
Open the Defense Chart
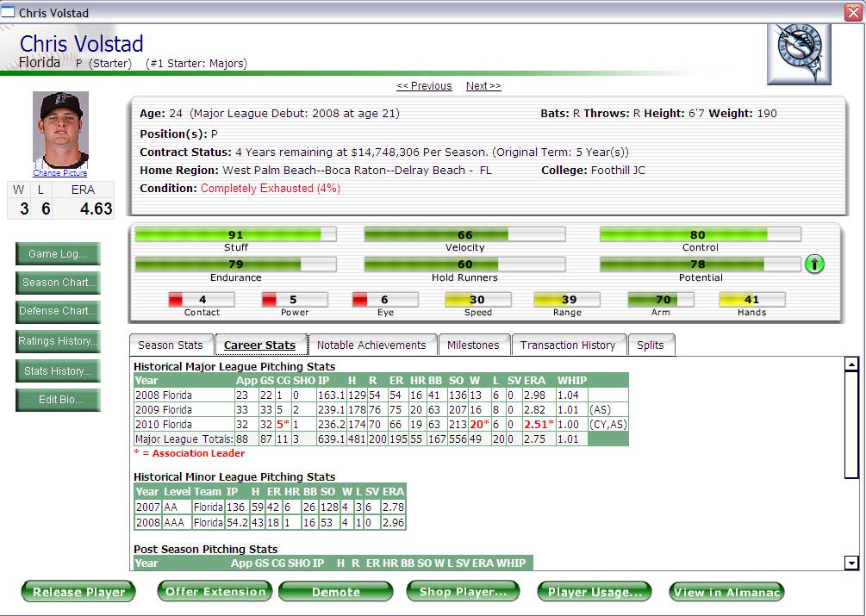[x=58, y=311]
